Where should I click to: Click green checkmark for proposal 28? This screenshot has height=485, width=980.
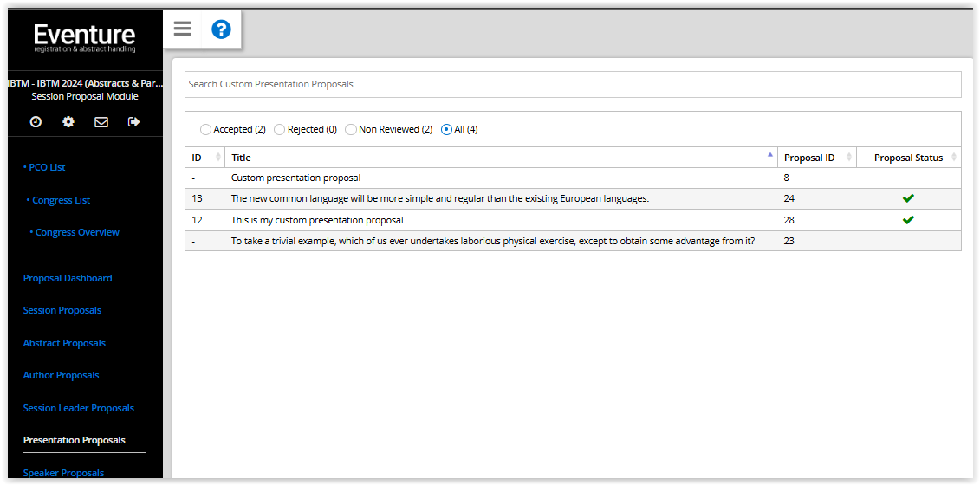(908, 220)
